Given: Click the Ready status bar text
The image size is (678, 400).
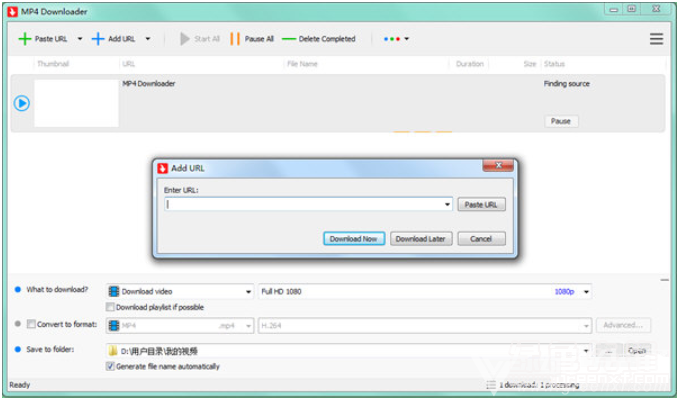Looking at the screenshot, I should pos(19,384).
